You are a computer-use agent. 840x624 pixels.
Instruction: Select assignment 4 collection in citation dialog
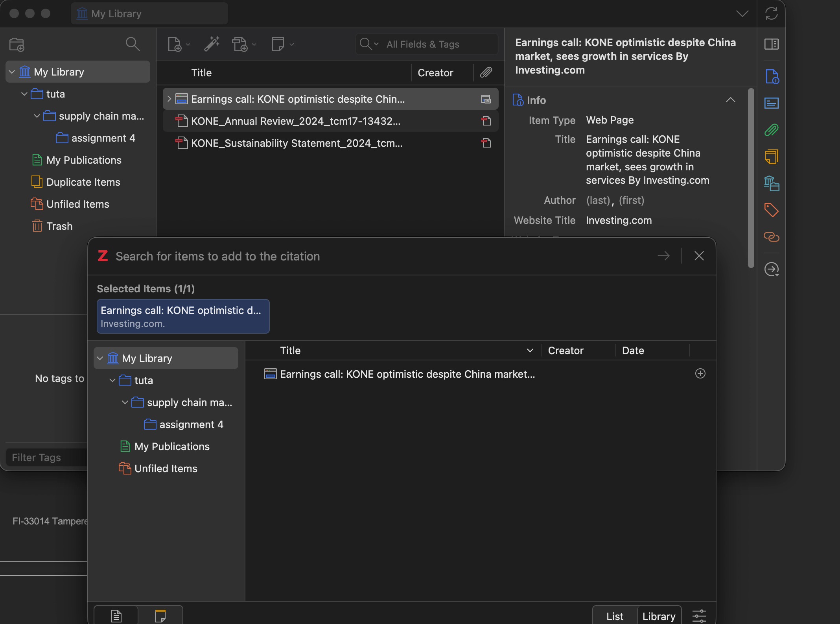click(191, 425)
